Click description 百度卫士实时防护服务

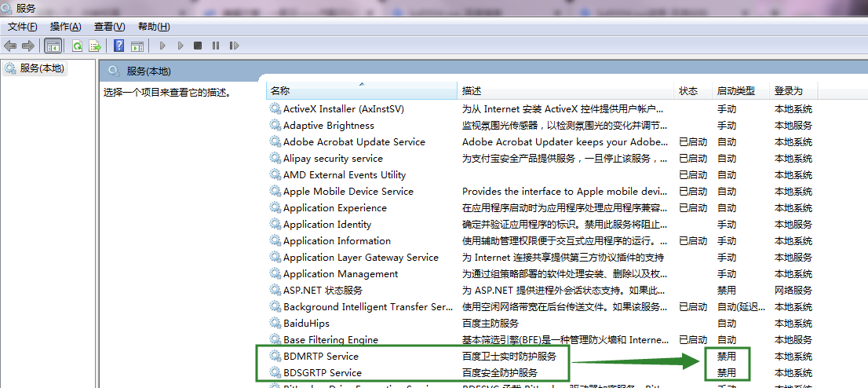pos(509,356)
